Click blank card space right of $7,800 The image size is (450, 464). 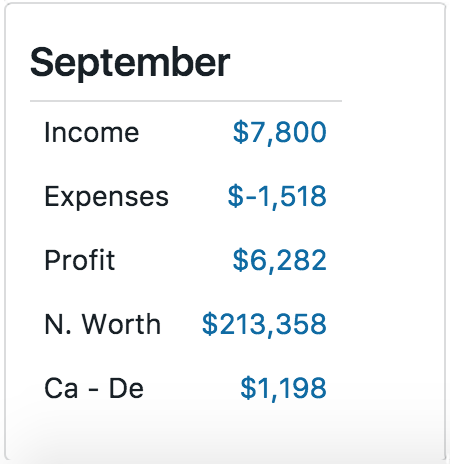coord(383,133)
